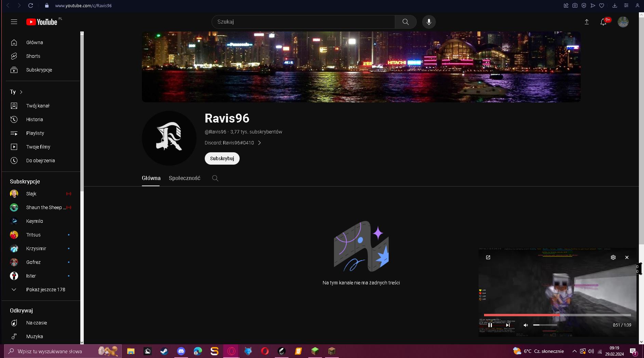Select Główna channel tab
This screenshot has width=644, height=358.
151,178
